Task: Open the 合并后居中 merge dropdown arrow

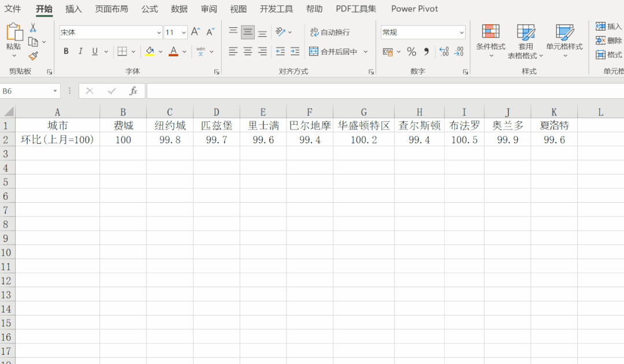Action: coord(366,51)
